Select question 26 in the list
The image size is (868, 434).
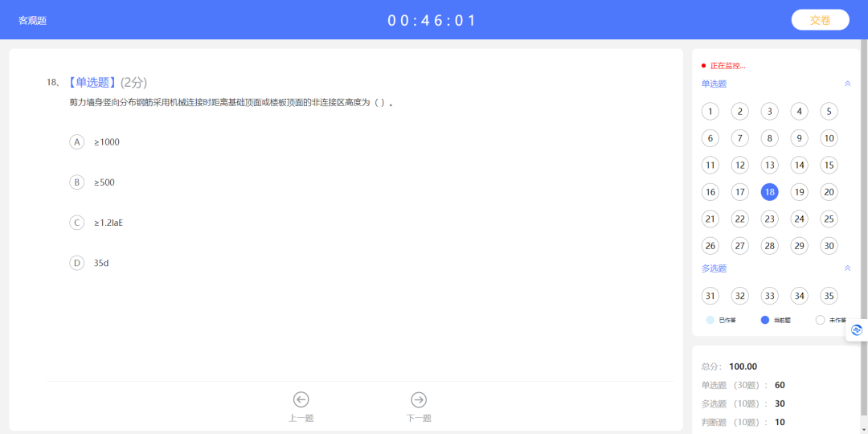[x=710, y=246]
